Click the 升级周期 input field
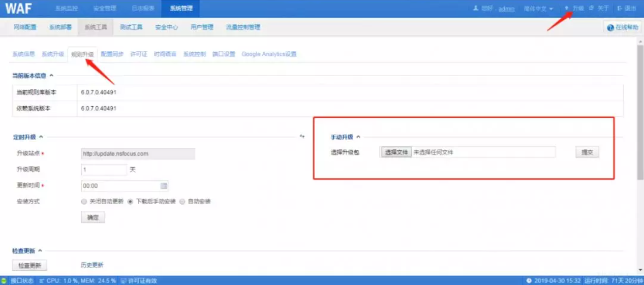The width and height of the screenshot is (644, 285). (104, 170)
